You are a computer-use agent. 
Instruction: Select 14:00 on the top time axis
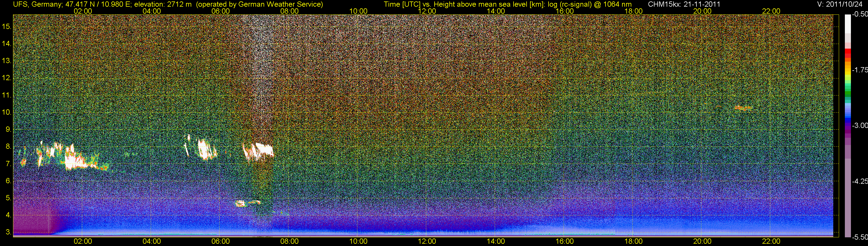click(x=496, y=11)
